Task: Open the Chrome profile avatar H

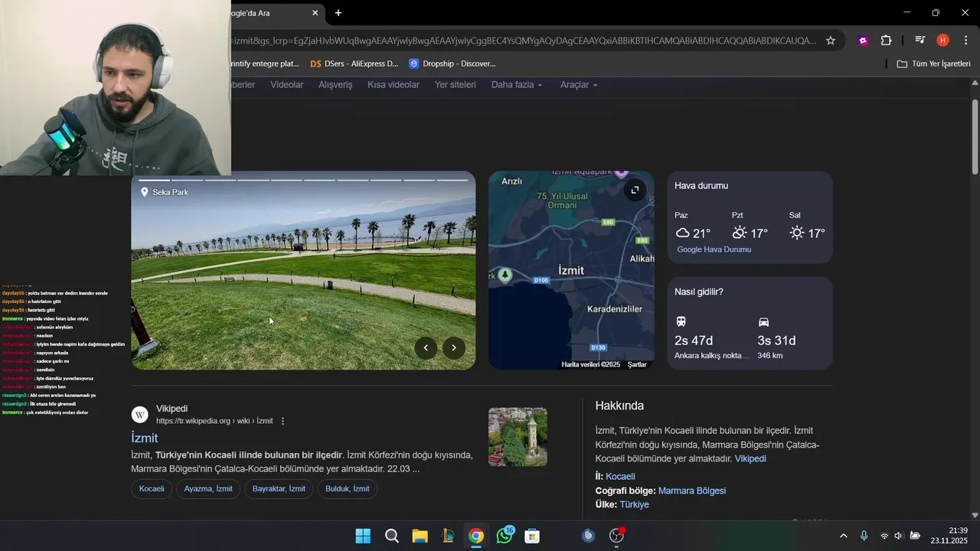Action: 943,41
